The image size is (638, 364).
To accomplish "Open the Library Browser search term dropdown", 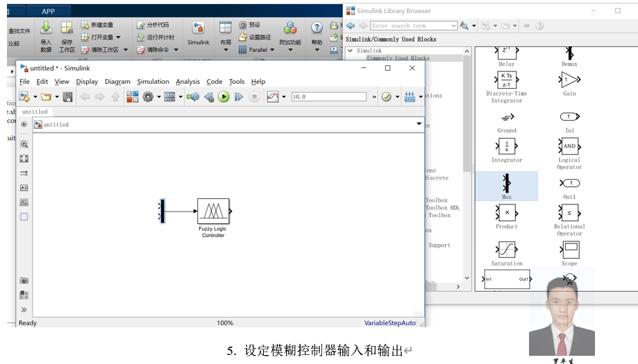I will coord(453,26).
